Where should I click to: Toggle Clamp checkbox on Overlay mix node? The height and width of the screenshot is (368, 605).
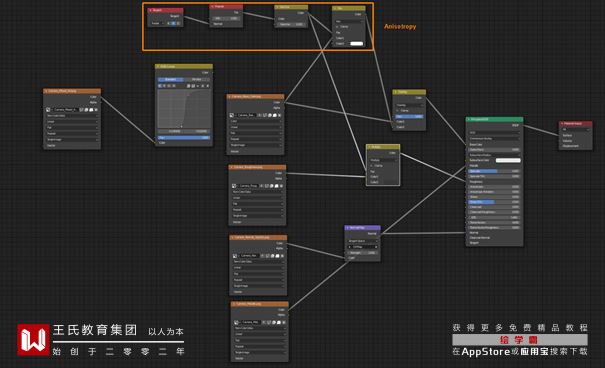pos(397,111)
